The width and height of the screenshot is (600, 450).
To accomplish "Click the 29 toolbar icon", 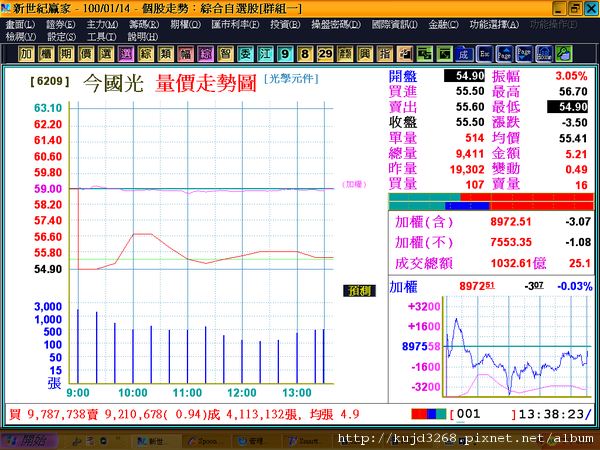I will pyautogui.click(x=325, y=54).
